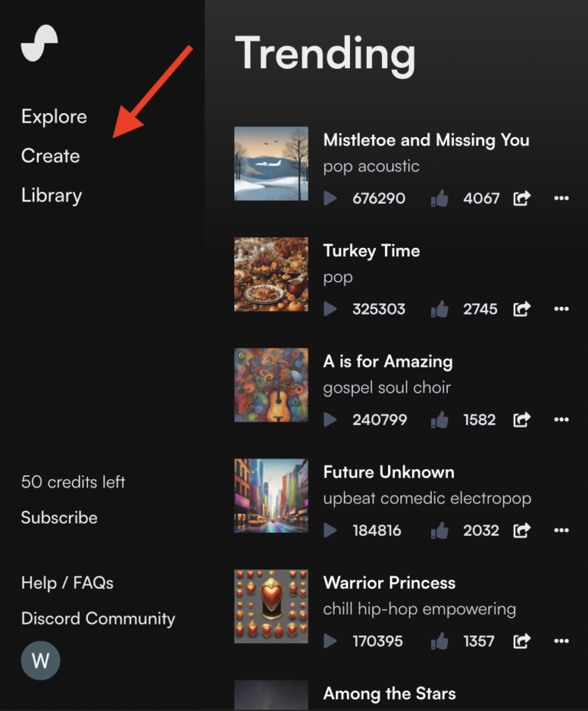
Task: Play the Warrior Princess track
Action: pyautogui.click(x=330, y=641)
